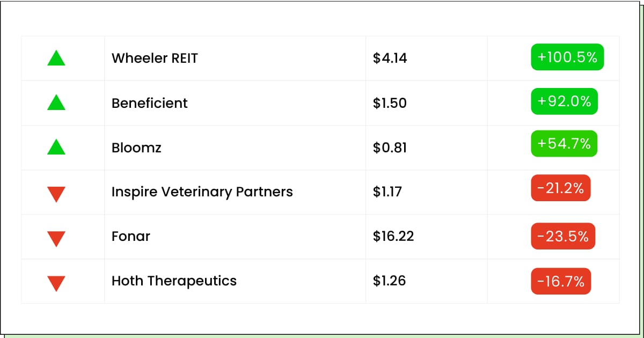Select the +100.5% green badge
This screenshot has width=644, height=338.
coord(567,57)
